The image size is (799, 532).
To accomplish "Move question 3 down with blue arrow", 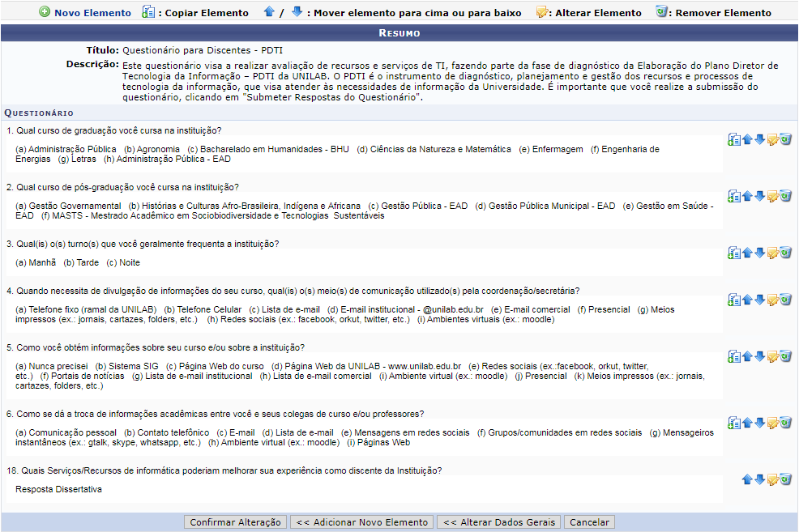I will coord(759,252).
